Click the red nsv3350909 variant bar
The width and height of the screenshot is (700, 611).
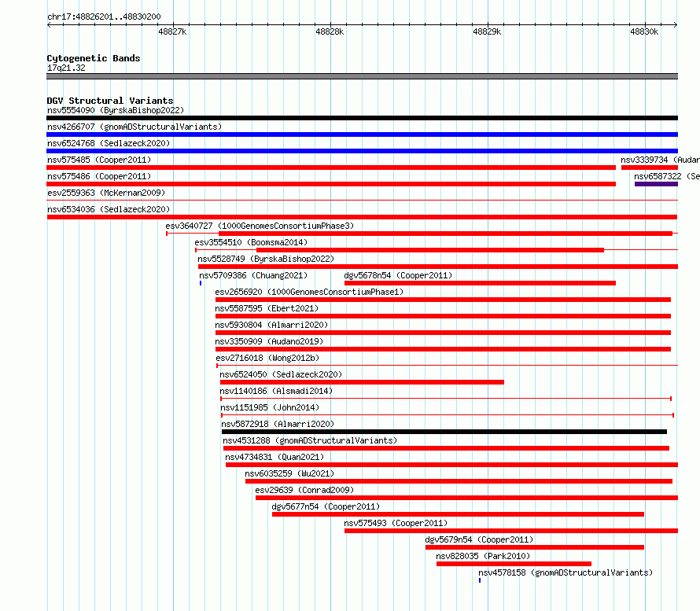(x=444, y=349)
